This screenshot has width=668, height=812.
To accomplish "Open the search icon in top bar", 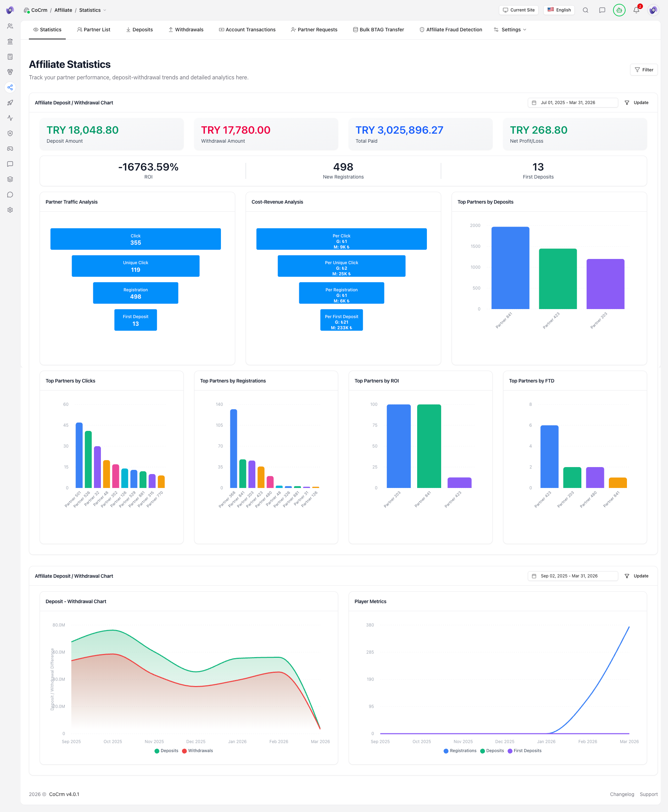I will (x=585, y=10).
